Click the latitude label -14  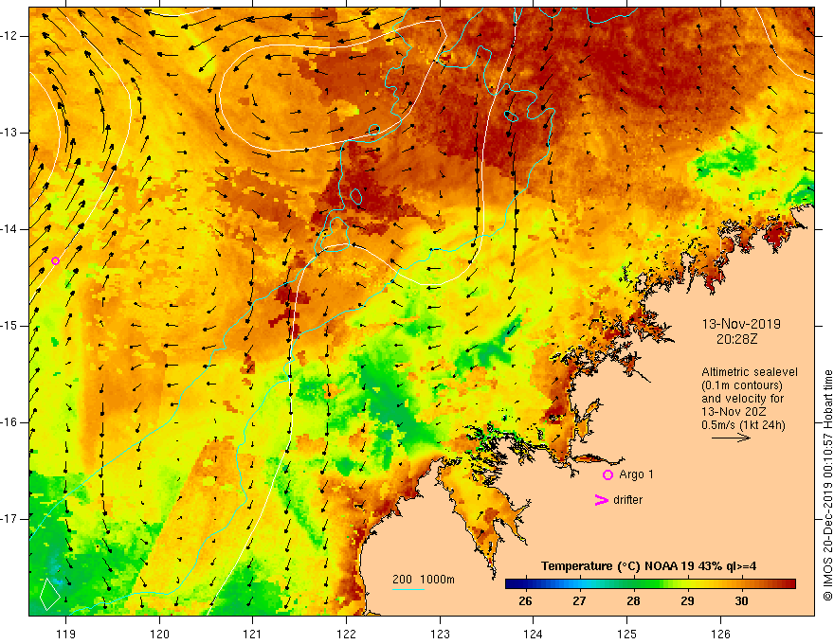9,229
